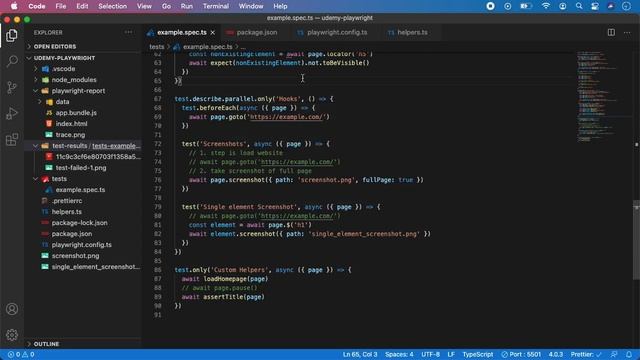Open the Go menu

coord(166,6)
